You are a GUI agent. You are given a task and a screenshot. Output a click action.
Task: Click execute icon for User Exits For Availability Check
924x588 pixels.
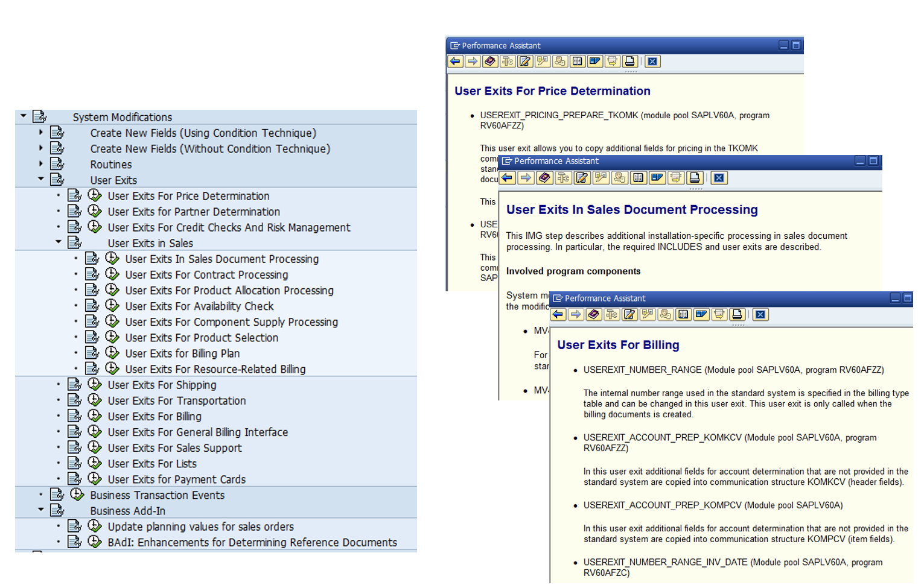point(112,306)
